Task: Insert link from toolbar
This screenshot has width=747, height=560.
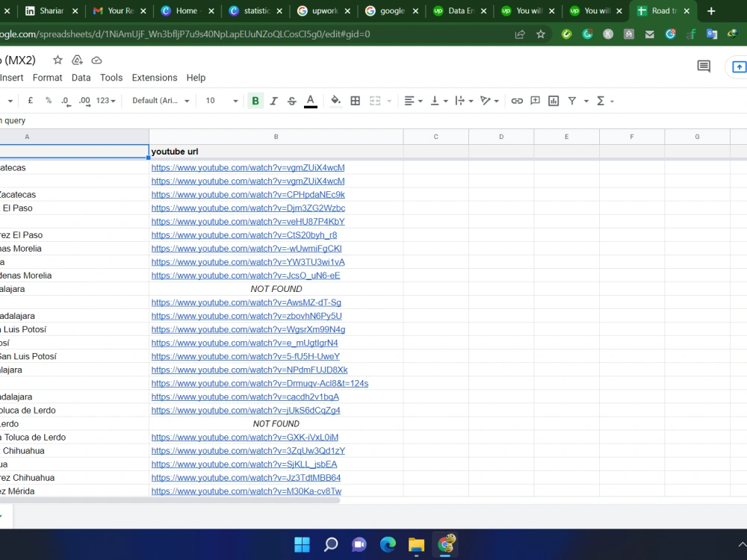Action: [x=517, y=101]
